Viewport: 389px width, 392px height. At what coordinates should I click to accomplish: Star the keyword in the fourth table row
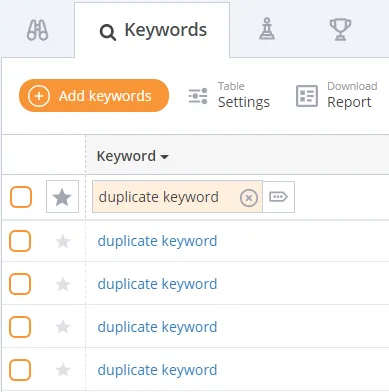[63, 327]
